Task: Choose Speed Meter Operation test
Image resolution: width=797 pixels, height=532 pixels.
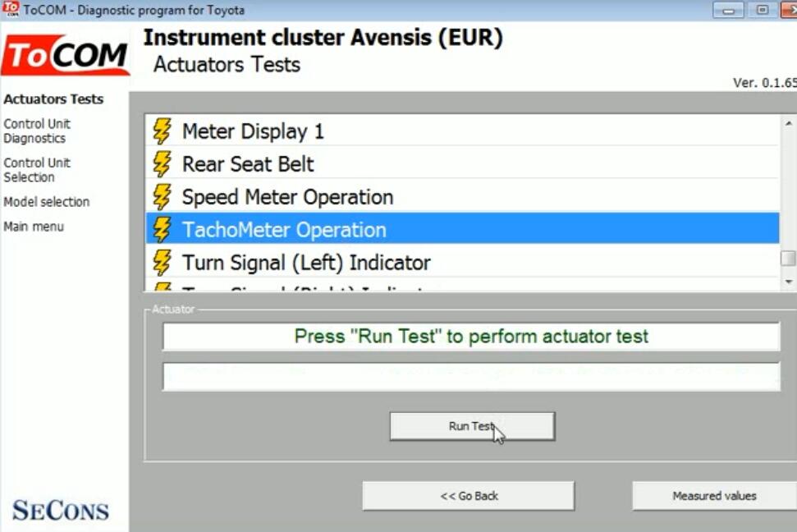Action: click(462, 197)
